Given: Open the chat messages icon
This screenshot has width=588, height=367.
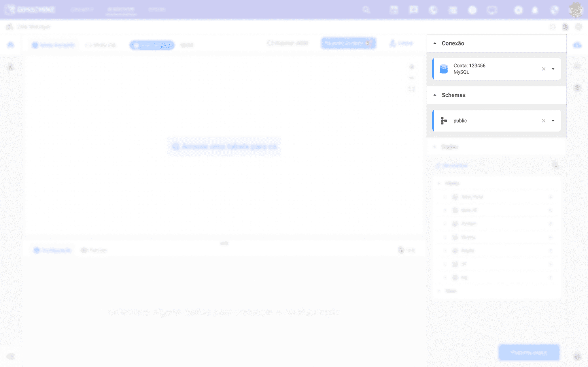Looking at the screenshot, I should pyautogui.click(x=413, y=10).
